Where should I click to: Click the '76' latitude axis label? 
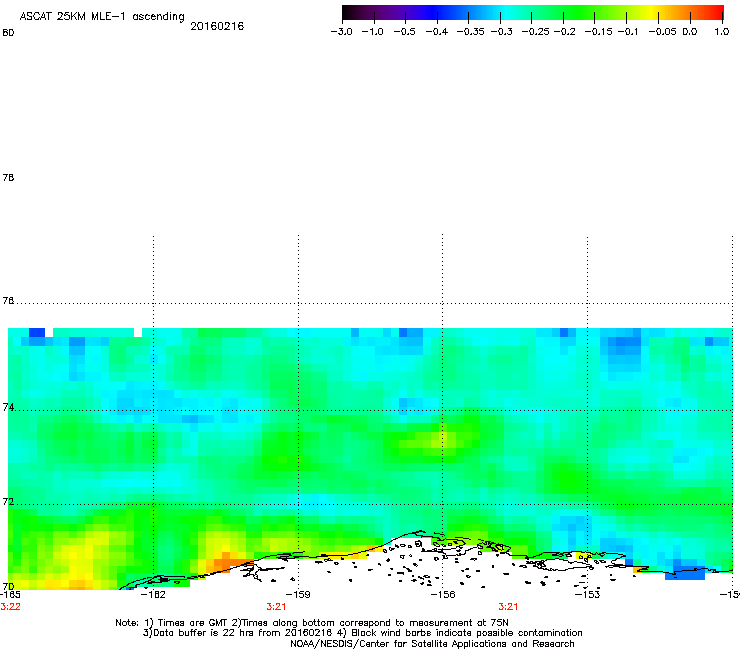[8, 301]
